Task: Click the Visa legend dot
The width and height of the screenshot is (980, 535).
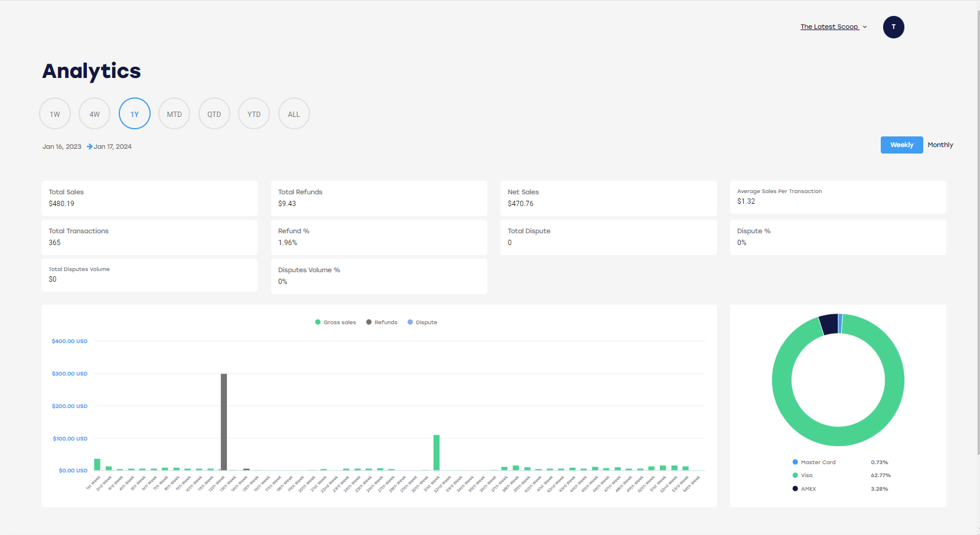Action: pyautogui.click(x=795, y=475)
